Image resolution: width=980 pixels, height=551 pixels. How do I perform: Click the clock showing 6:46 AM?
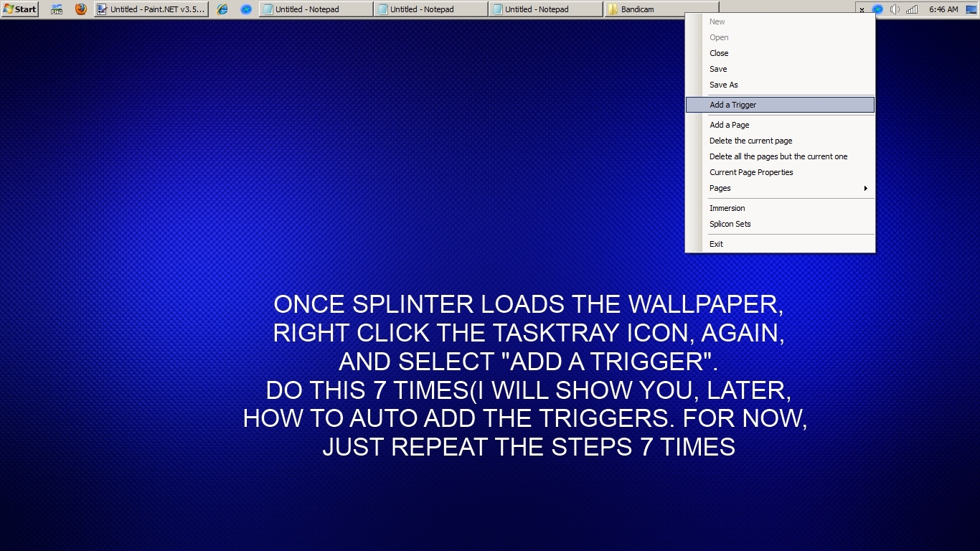(x=943, y=9)
